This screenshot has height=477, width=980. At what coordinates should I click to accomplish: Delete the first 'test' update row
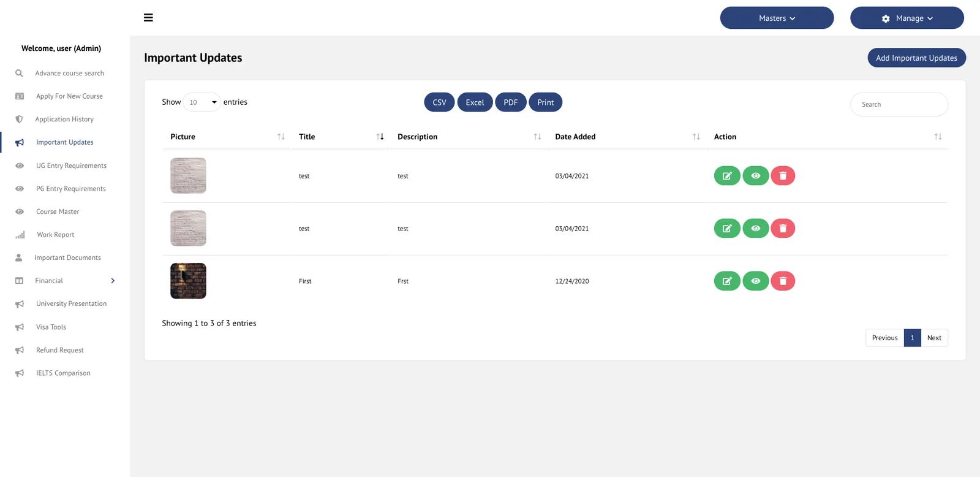[783, 176]
